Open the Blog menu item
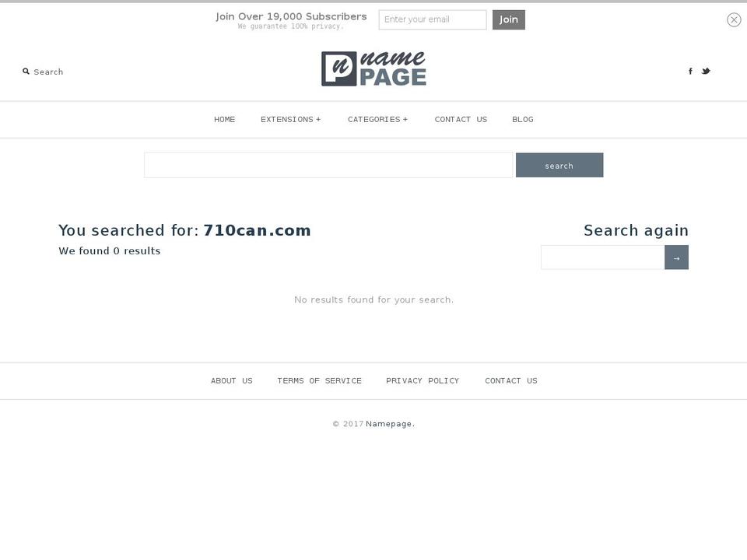The width and height of the screenshot is (747, 560). click(523, 120)
